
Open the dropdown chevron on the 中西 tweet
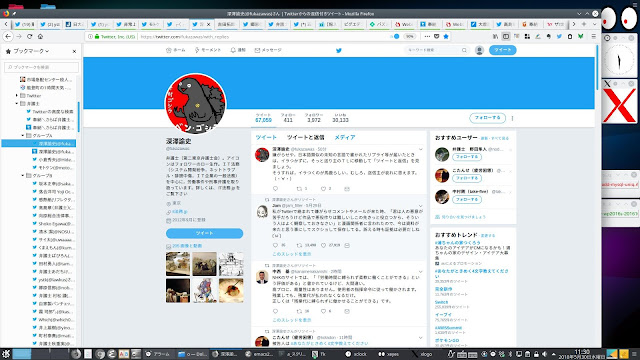point(421,272)
